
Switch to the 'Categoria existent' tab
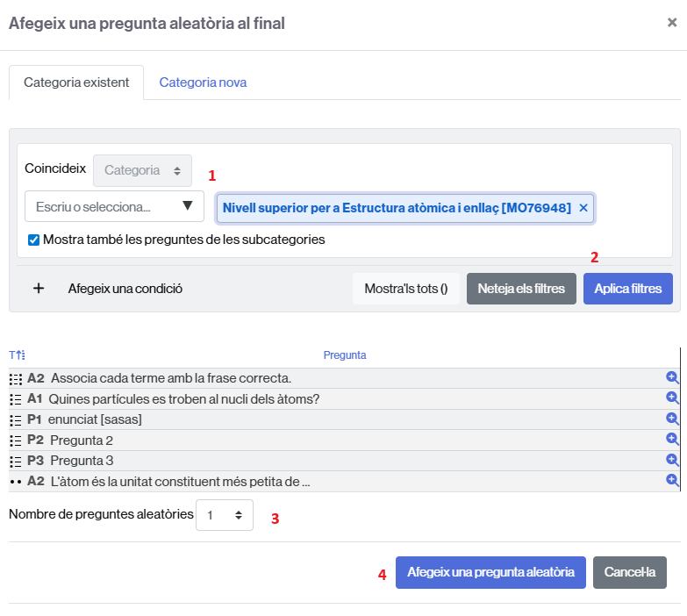pyautogui.click(x=76, y=82)
